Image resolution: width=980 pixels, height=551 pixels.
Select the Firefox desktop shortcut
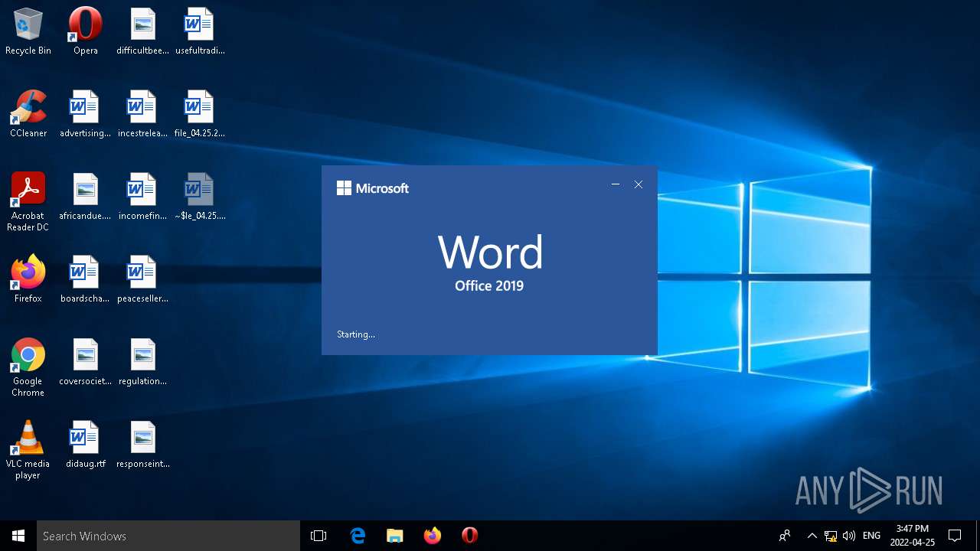pos(28,279)
